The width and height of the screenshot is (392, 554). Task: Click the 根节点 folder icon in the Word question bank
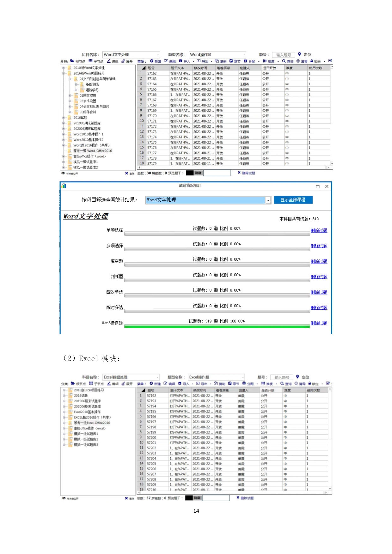click(x=72, y=61)
